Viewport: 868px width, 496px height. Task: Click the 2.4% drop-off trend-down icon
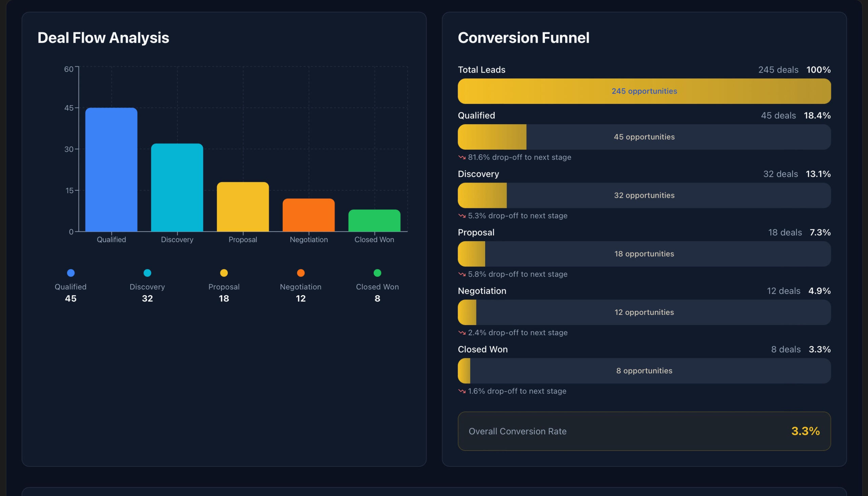coord(462,333)
